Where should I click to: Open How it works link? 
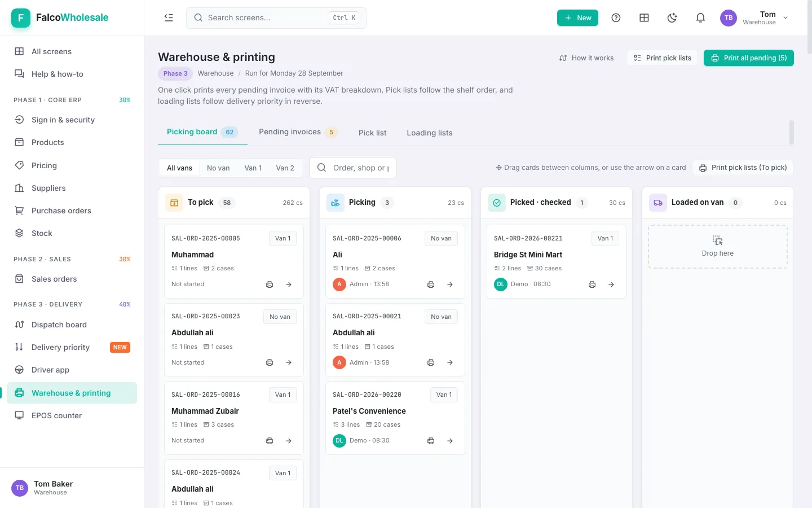tap(586, 58)
